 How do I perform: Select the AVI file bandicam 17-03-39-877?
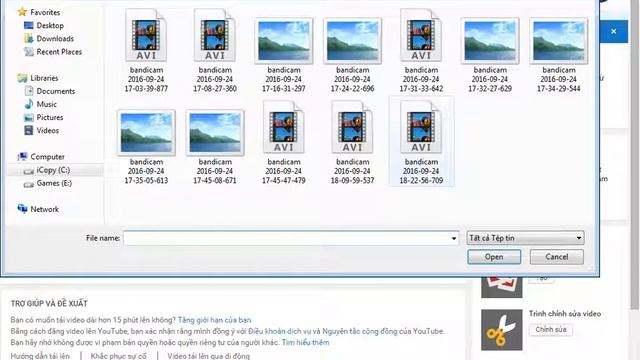(146, 51)
